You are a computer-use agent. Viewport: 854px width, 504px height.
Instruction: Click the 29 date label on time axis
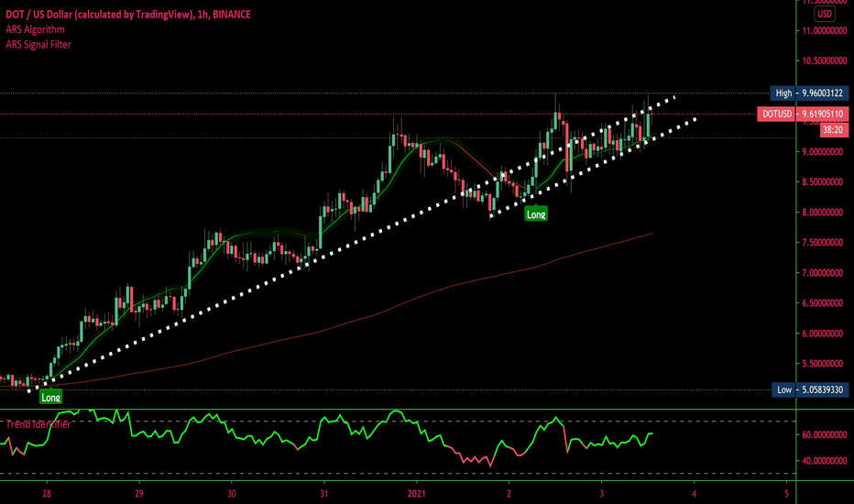[139, 494]
